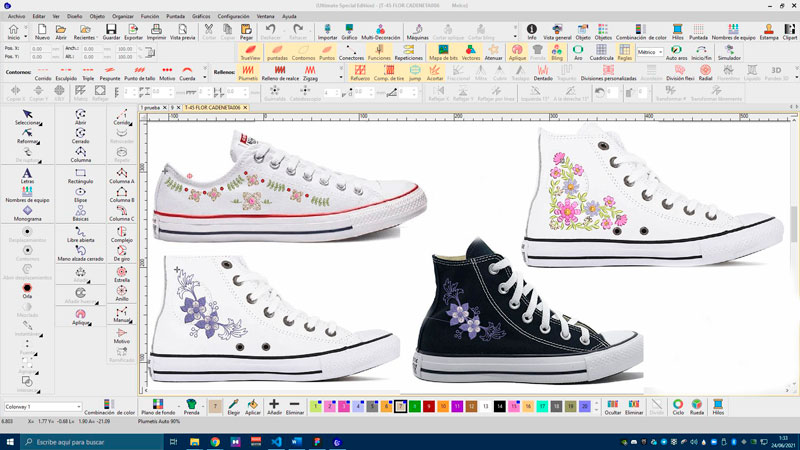Select the Elipse shape tool
This screenshot has width=800, height=450.
80,195
